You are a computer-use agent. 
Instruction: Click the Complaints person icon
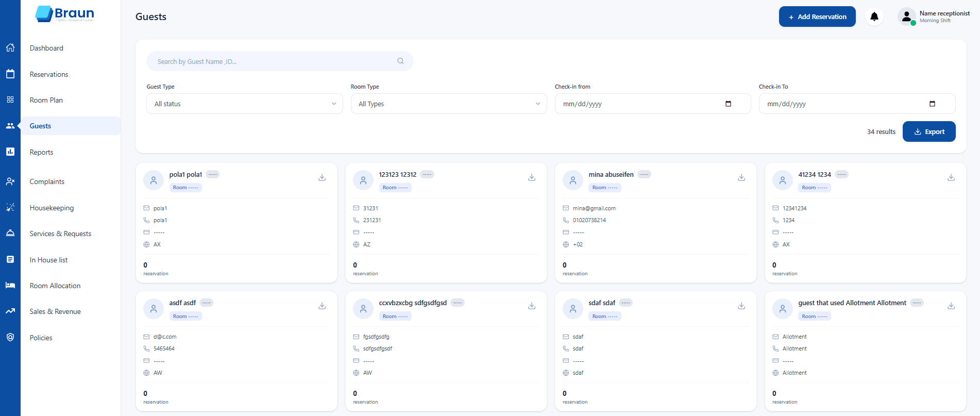coord(10,181)
